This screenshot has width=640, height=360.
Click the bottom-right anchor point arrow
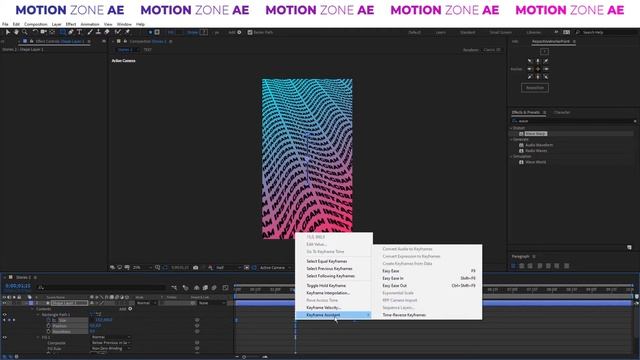click(x=546, y=77)
